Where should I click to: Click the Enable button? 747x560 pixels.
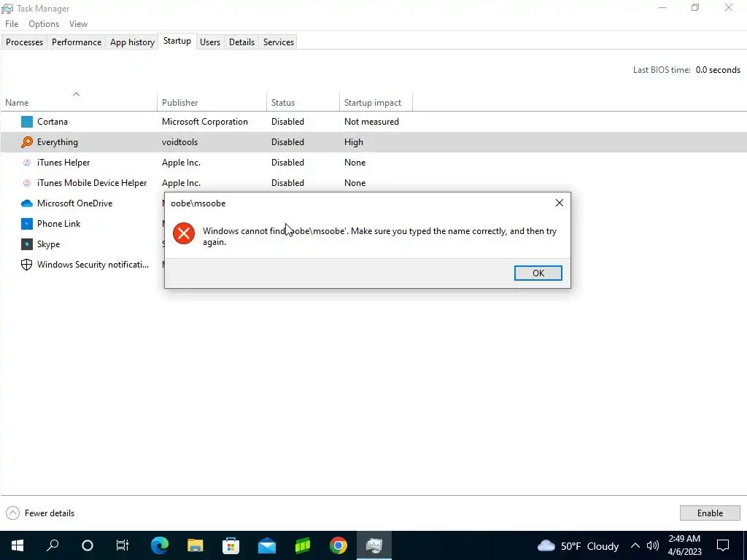coord(710,513)
